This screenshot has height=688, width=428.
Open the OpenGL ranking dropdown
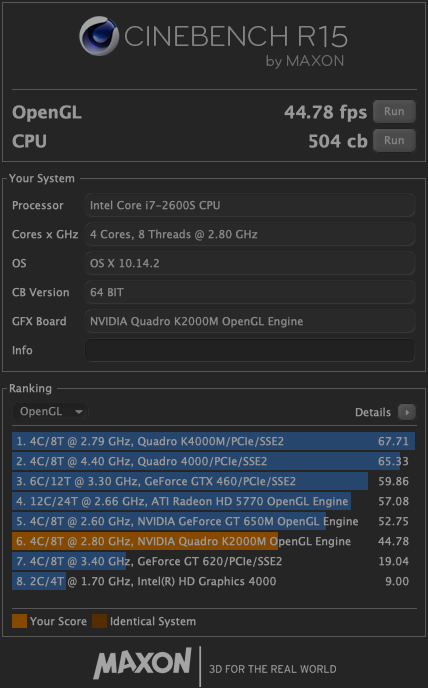[x=50, y=412]
